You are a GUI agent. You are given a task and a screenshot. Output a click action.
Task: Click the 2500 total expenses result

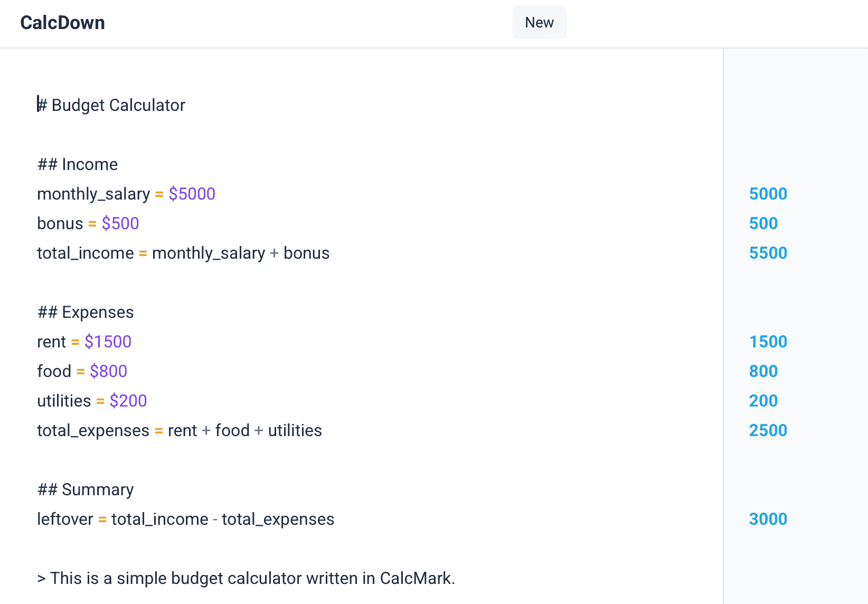(x=768, y=430)
